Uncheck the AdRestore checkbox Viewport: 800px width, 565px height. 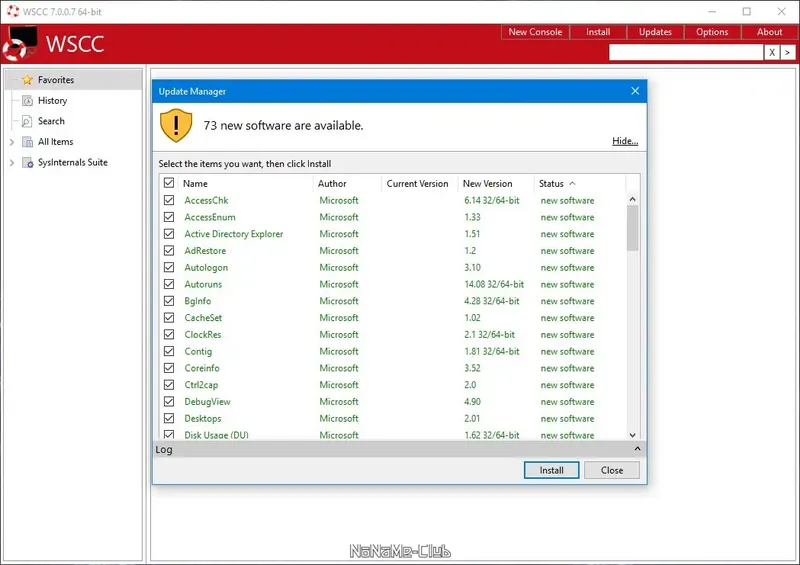coord(169,251)
